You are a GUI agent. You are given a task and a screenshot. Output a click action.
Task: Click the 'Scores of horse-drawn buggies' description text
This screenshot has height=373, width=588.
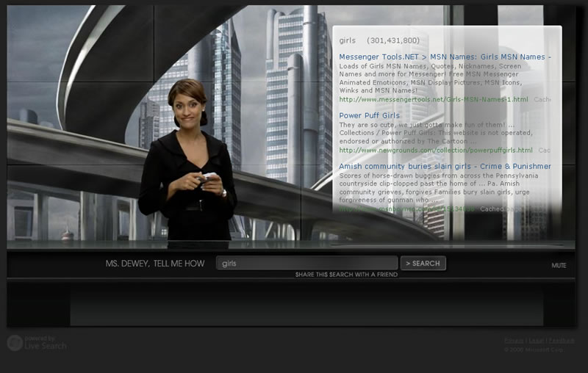[439, 188]
